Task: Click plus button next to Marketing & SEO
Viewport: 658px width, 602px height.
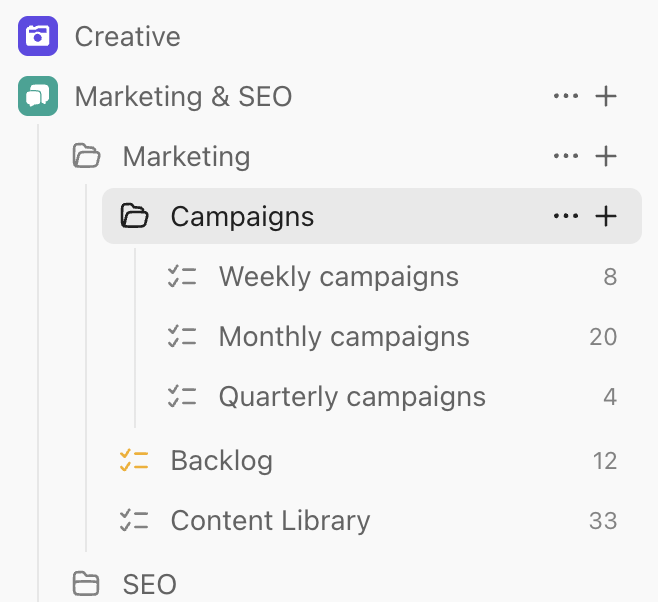Action: (x=606, y=96)
